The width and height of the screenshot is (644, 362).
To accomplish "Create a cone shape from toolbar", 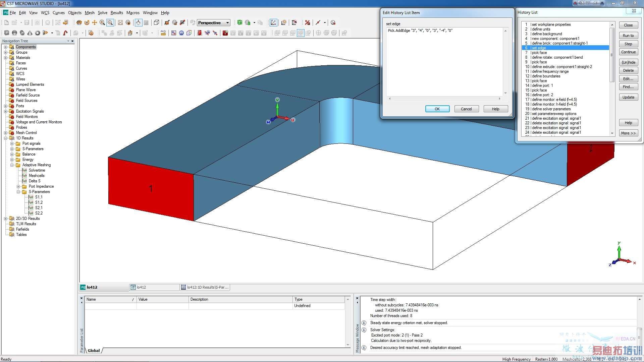I will 30,33.
